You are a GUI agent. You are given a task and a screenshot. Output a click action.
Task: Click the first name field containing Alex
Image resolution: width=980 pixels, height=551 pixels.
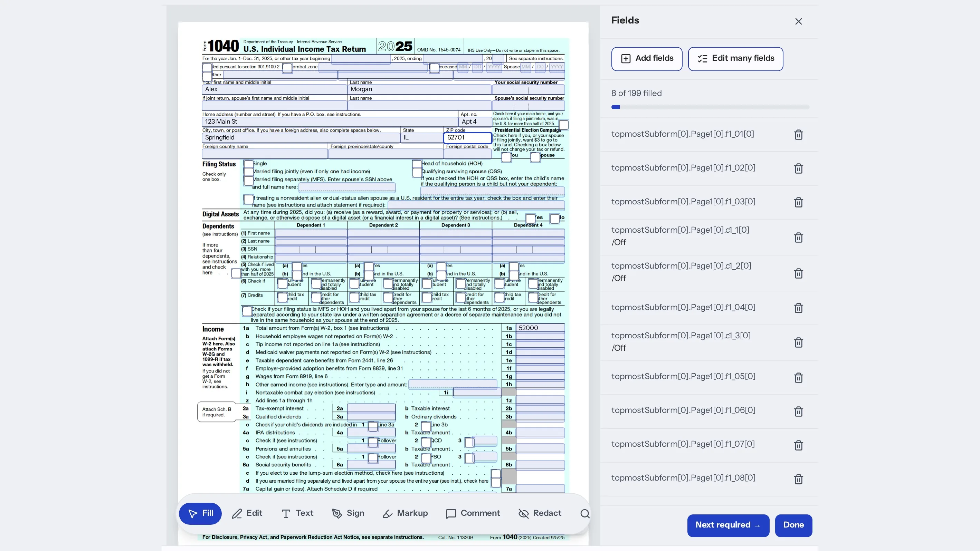(x=274, y=89)
